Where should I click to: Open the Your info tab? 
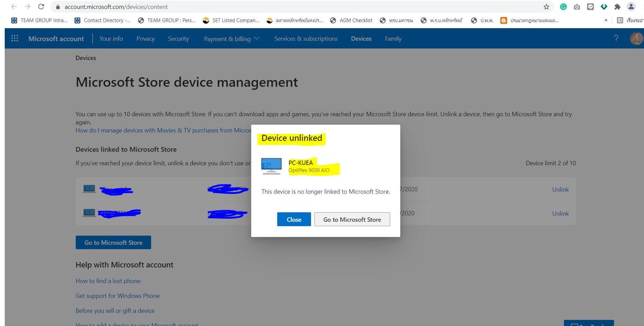(x=111, y=39)
